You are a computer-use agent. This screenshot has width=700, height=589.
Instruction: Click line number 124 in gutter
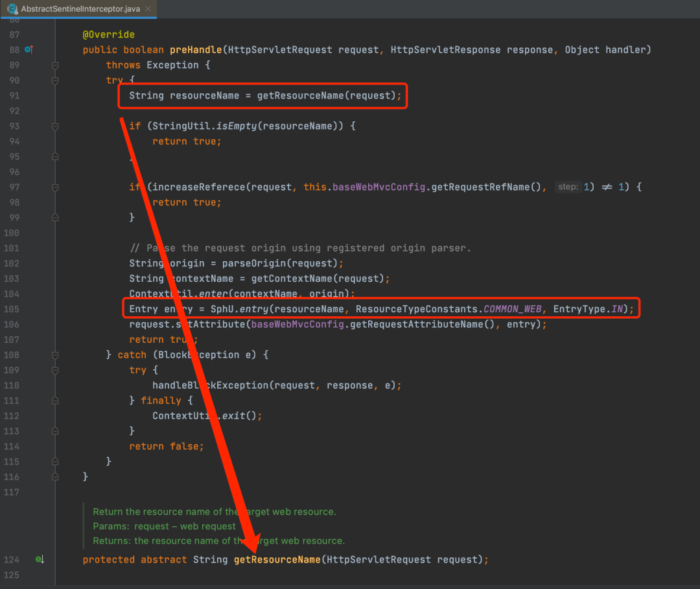click(12, 560)
